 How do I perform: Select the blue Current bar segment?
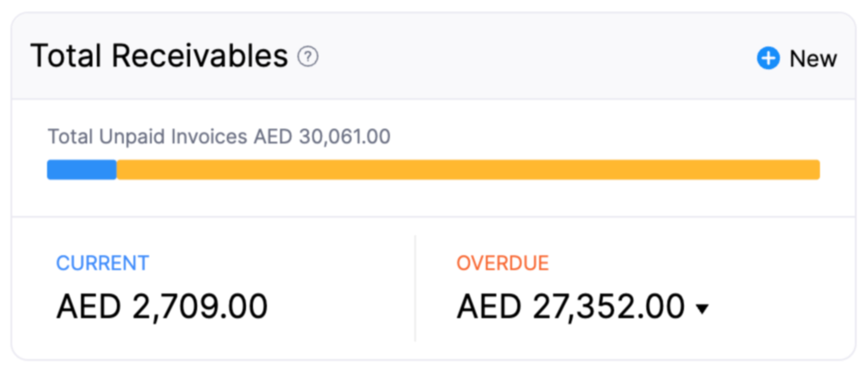(81, 169)
